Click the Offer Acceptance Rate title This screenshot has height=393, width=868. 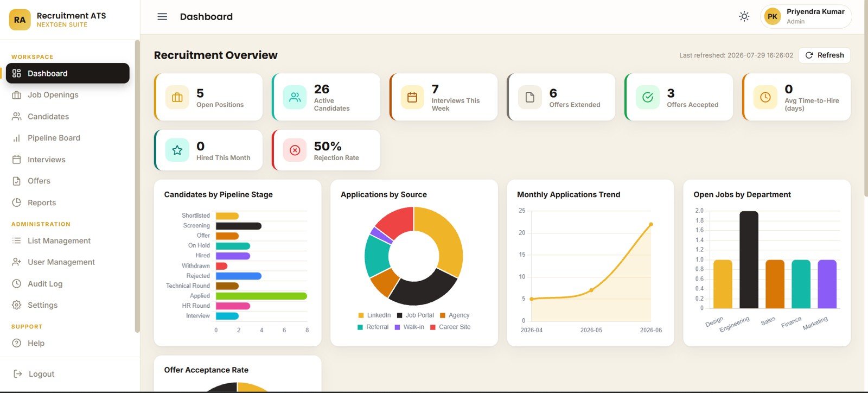pyautogui.click(x=206, y=370)
